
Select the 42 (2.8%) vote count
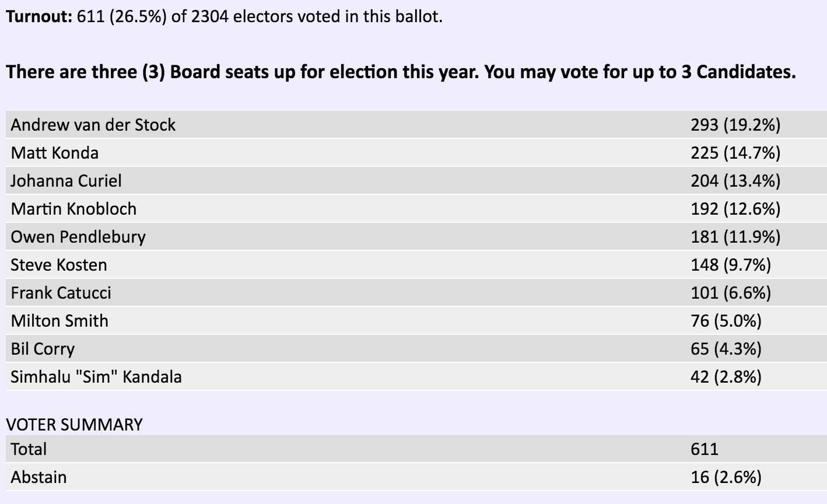(726, 377)
